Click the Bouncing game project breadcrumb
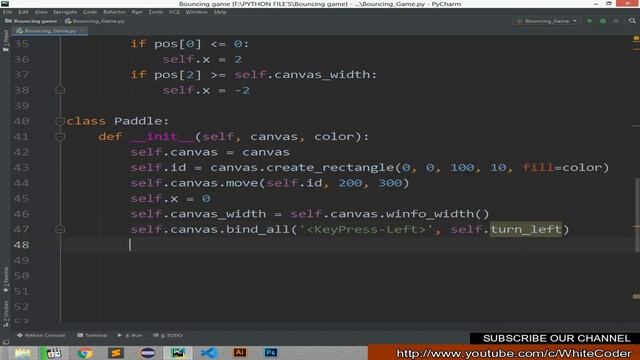The image size is (640, 360). (x=31, y=21)
